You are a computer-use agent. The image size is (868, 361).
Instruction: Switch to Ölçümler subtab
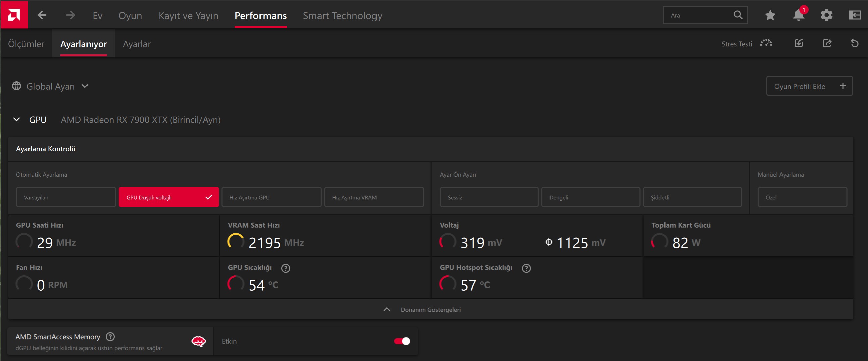(26, 44)
